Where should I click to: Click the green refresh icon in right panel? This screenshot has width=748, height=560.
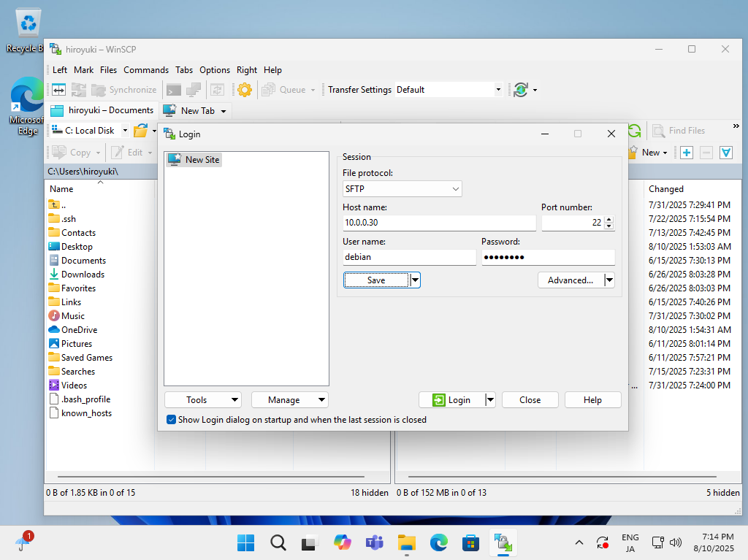[x=634, y=131]
